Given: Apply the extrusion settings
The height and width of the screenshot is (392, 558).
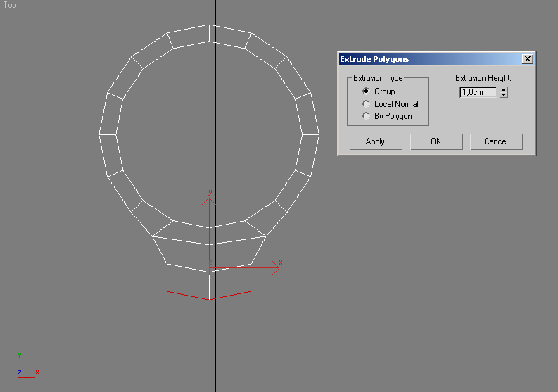Looking at the screenshot, I should click(376, 141).
